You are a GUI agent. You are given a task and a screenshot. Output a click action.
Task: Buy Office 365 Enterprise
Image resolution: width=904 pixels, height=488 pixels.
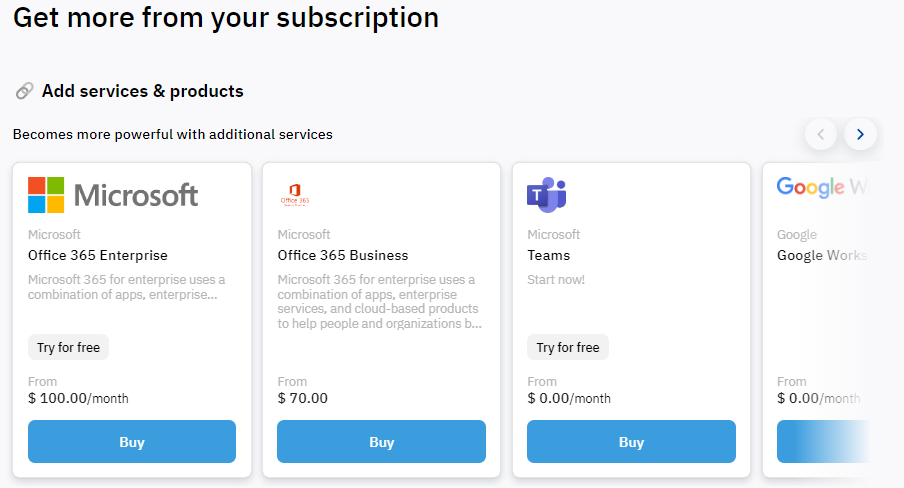point(132,442)
